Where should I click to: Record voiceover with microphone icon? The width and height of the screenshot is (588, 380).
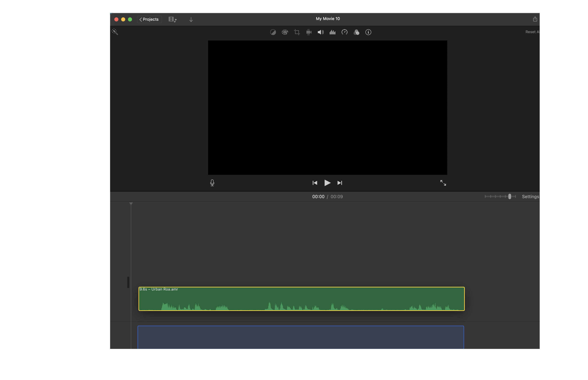tap(212, 183)
